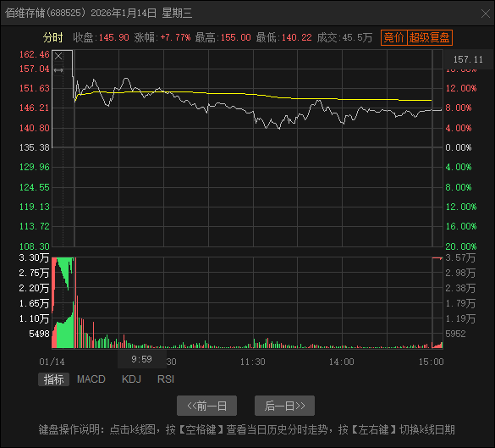This screenshot has height=448, width=495.
Task: Click the green 16.00% axis label
Action: coord(461,226)
